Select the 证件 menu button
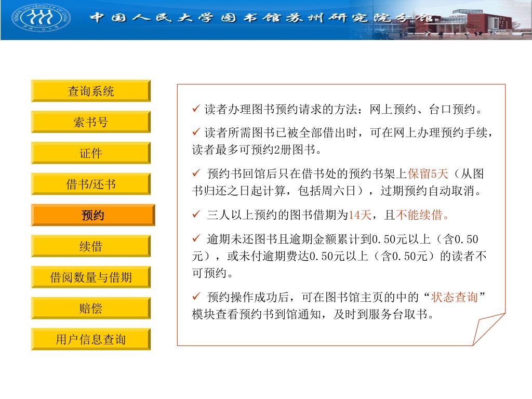Screen dimensions: 532x399 [90, 153]
